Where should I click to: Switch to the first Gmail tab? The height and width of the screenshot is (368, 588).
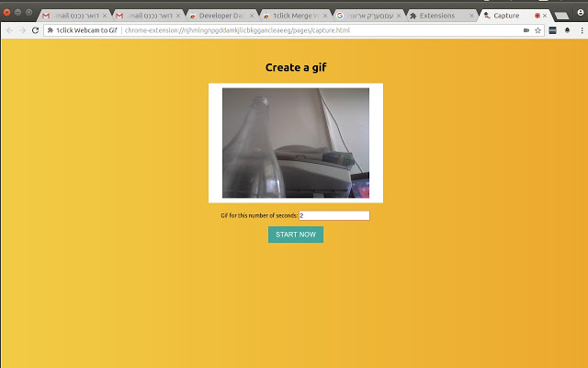72,16
